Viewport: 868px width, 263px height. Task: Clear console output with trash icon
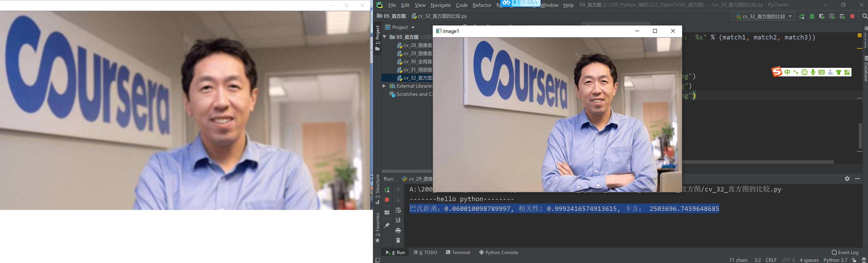tap(398, 240)
